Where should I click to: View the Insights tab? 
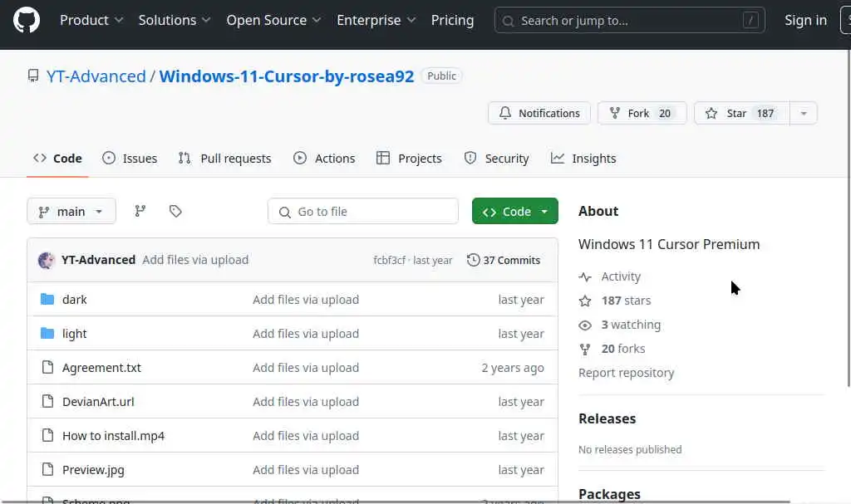click(583, 159)
